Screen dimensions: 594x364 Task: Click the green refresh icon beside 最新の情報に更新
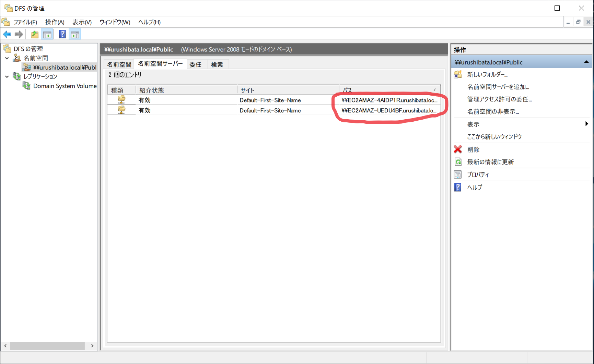coord(458,162)
